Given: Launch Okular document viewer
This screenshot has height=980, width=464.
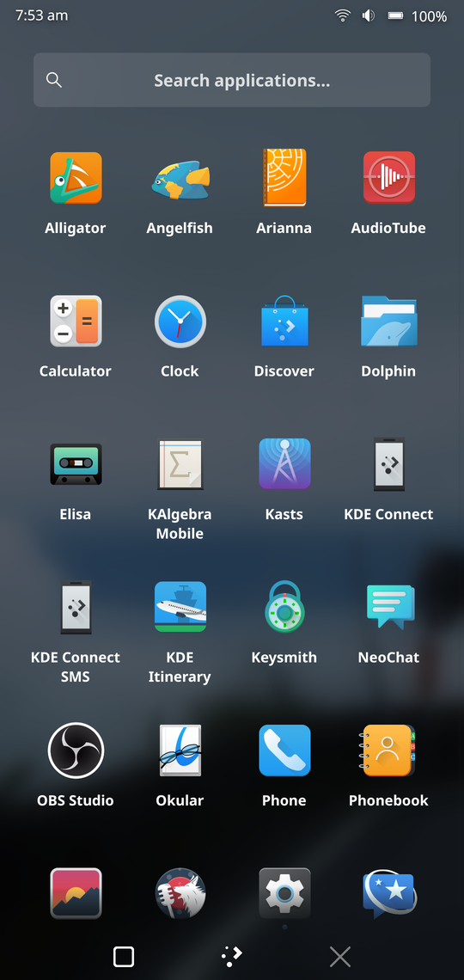Looking at the screenshot, I should (180, 750).
